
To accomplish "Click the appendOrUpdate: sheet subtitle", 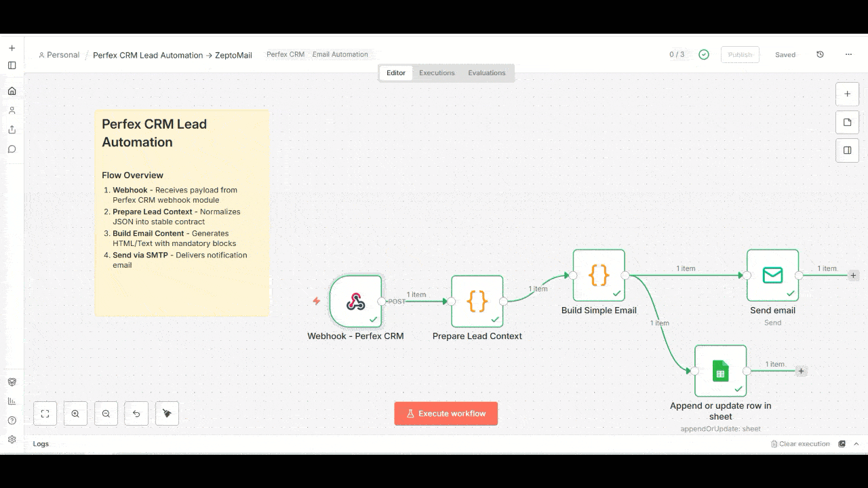I will [720, 429].
